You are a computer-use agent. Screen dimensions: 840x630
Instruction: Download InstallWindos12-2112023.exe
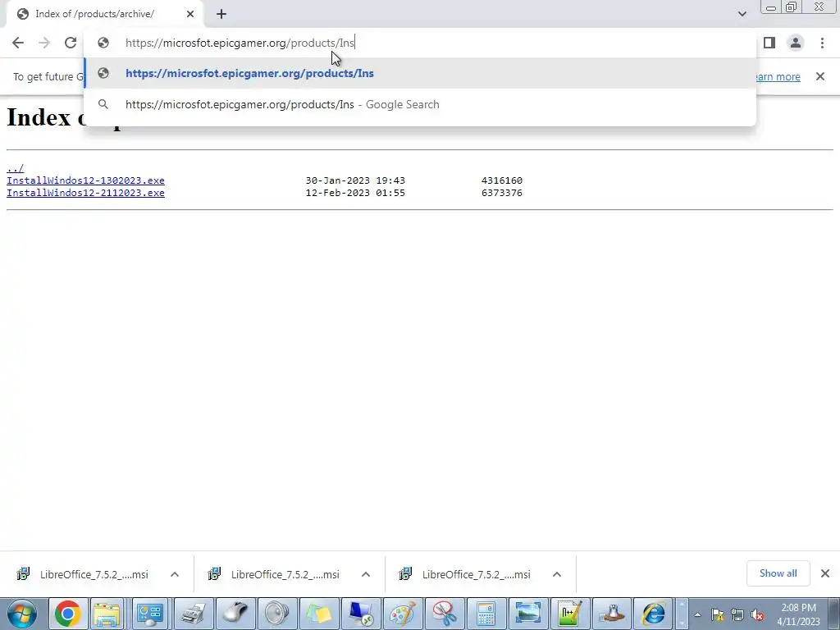click(x=85, y=193)
